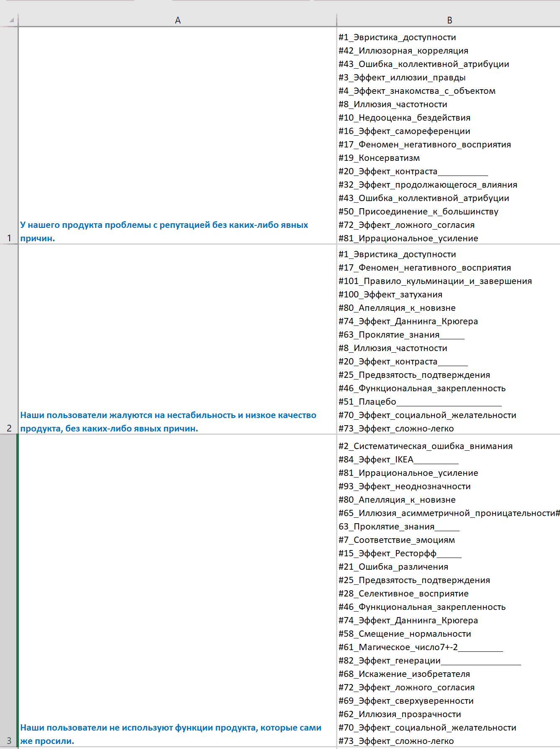Select row 1 header
This screenshot has width=560, height=749.
(x=9, y=136)
